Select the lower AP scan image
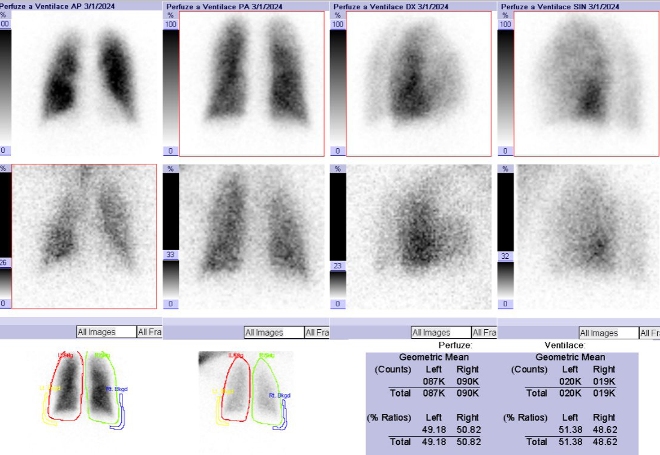 point(85,237)
